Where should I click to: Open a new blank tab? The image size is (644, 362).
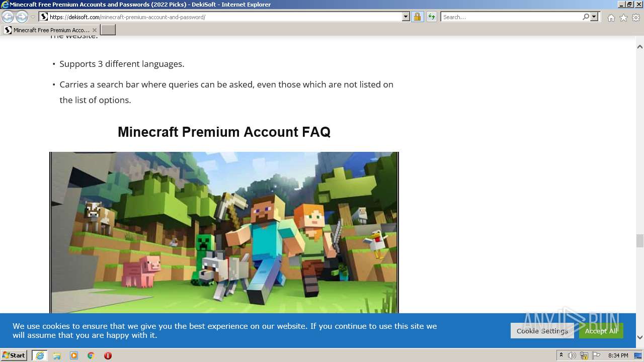pos(108,30)
